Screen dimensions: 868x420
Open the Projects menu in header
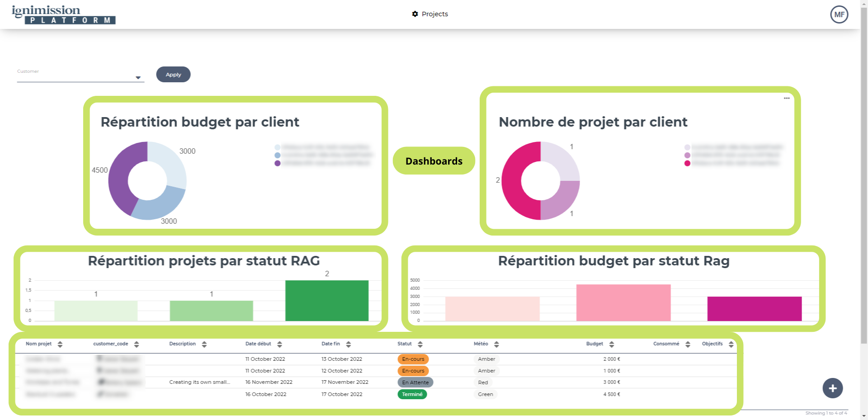coord(430,14)
